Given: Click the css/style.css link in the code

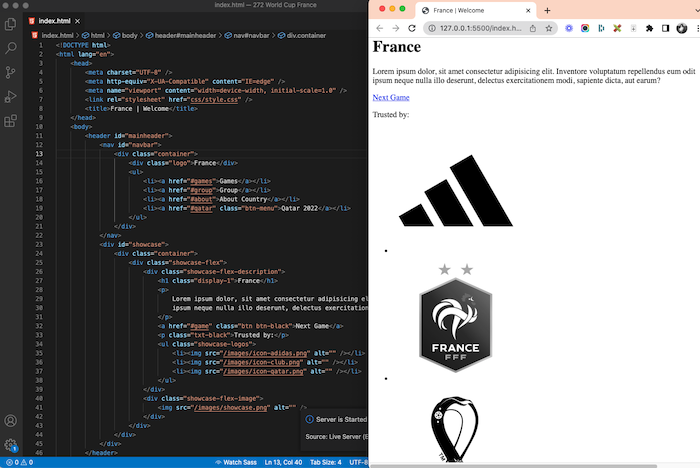Looking at the screenshot, I should coord(214,100).
